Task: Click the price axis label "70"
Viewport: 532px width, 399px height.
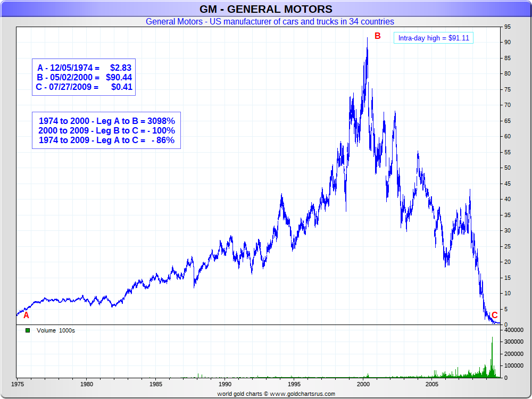Action: [508, 105]
